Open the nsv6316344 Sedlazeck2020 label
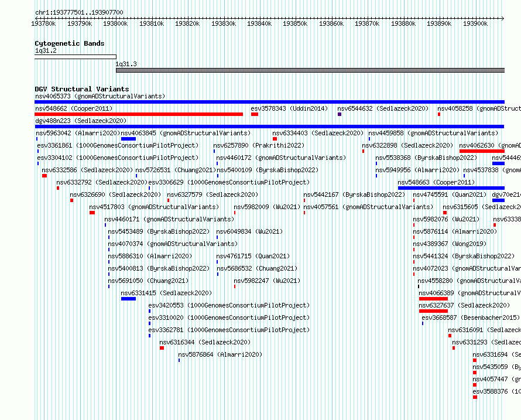 (x=205, y=342)
